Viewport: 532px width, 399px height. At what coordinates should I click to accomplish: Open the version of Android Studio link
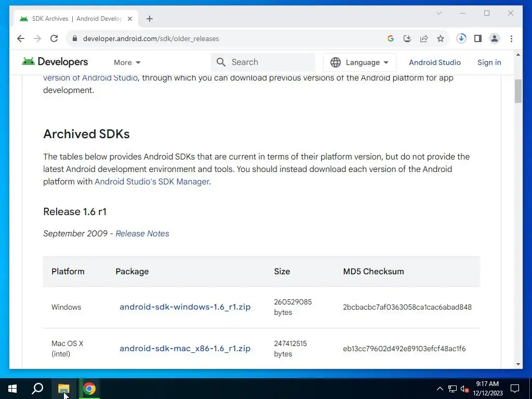click(90, 78)
